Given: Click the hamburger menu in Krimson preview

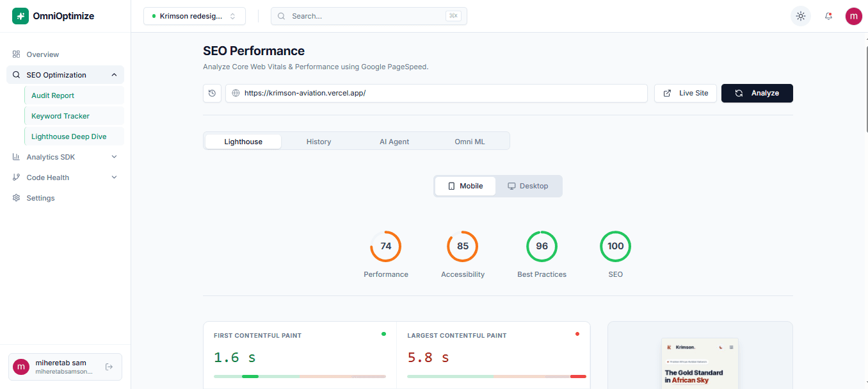Looking at the screenshot, I should coord(732,347).
